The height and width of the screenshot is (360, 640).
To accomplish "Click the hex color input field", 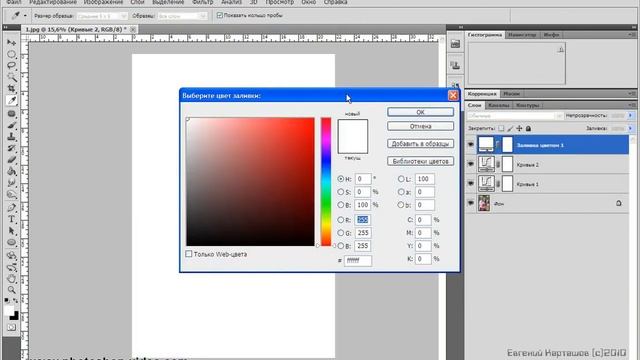I will [x=358, y=260].
